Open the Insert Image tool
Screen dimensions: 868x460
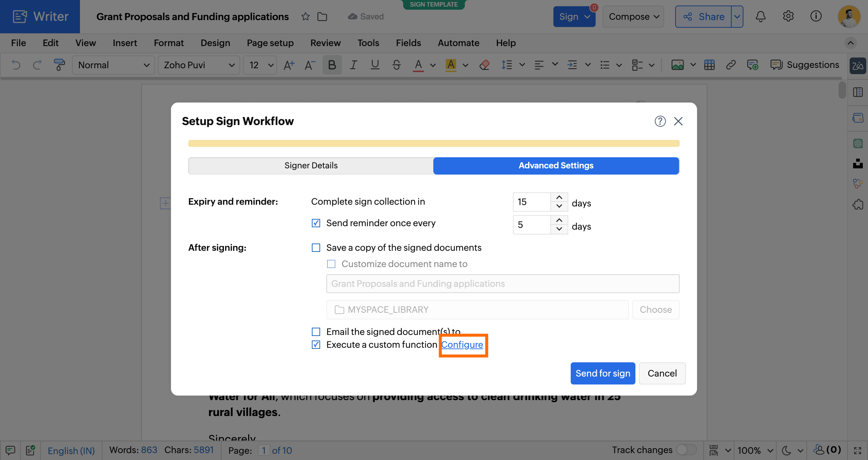tap(678, 65)
